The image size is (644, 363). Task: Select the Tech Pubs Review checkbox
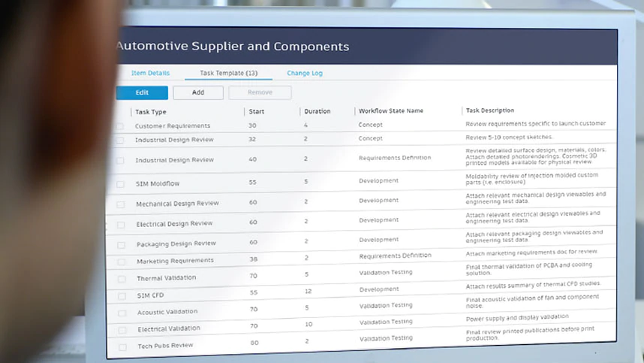click(x=122, y=346)
